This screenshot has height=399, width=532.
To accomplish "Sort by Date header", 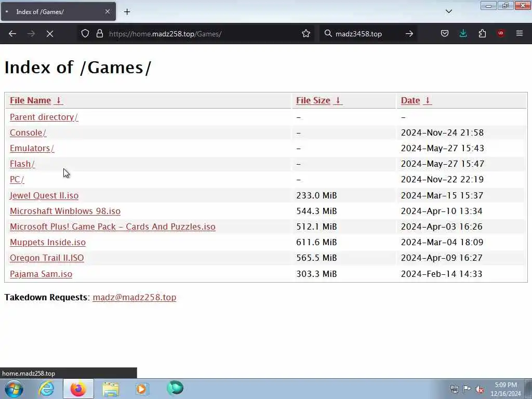I will point(416,100).
